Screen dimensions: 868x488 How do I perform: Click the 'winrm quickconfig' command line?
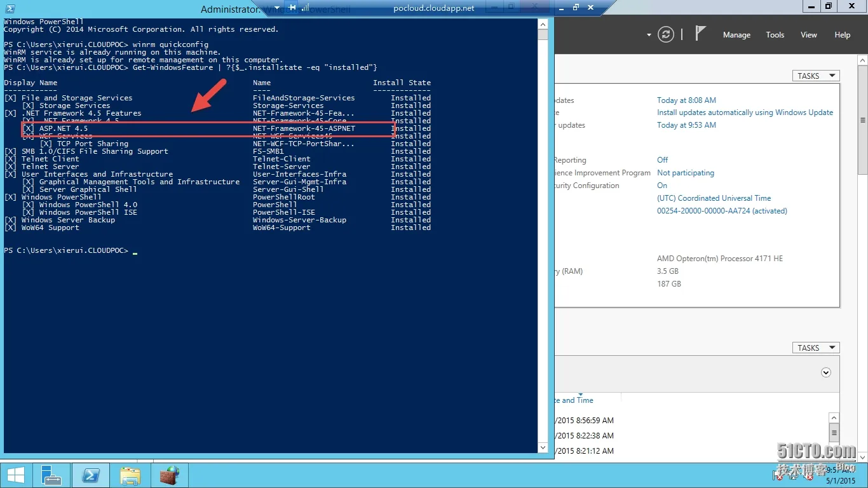pos(106,44)
